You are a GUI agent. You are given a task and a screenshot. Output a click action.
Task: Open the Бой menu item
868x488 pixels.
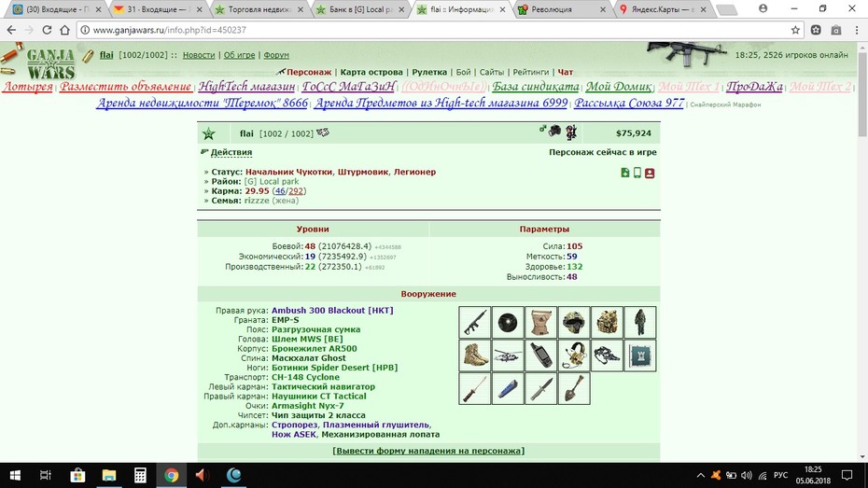pyautogui.click(x=463, y=72)
